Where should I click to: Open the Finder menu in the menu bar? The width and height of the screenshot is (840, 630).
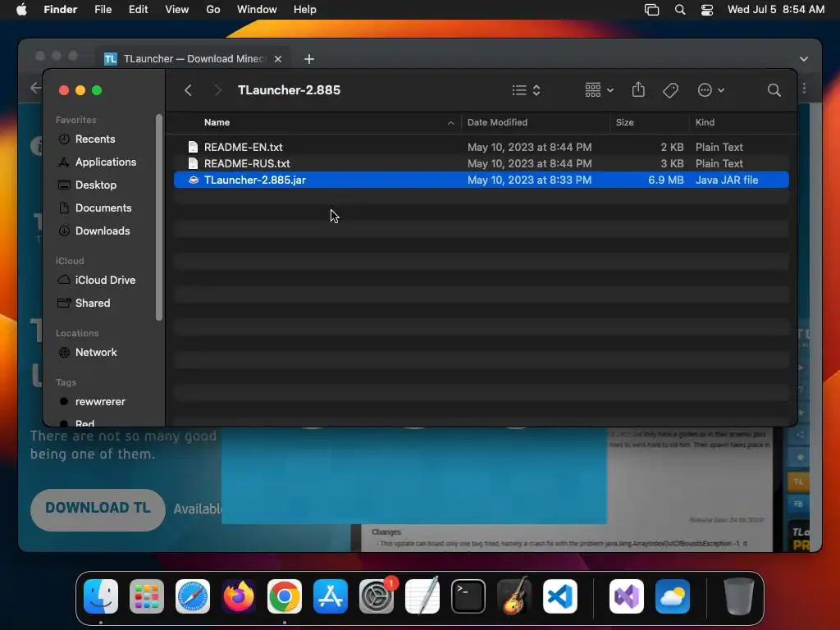click(x=60, y=10)
